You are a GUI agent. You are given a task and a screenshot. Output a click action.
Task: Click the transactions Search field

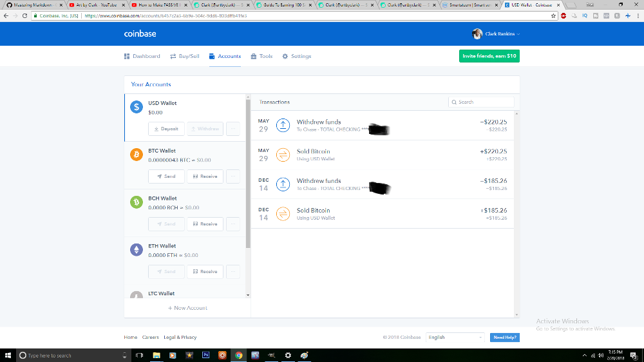pyautogui.click(x=481, y=102)
